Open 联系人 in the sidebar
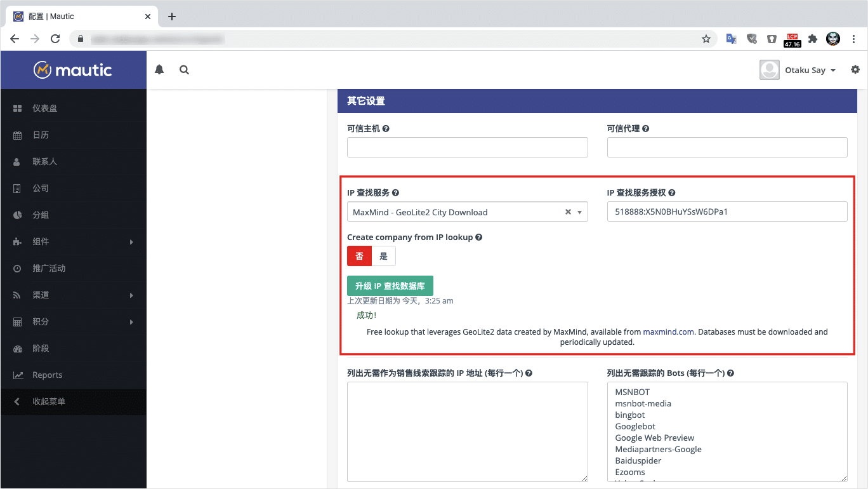This screenshot has height=489, width=868. (73, 162)
